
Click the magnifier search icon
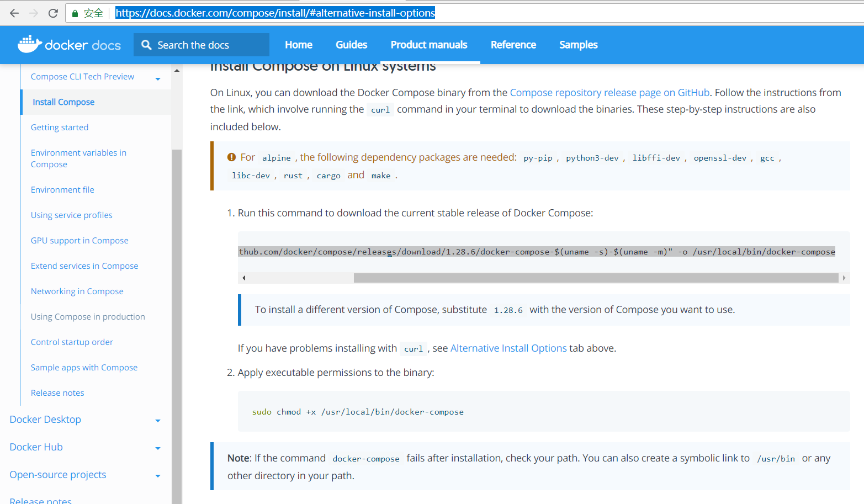[x=146, y=45]
